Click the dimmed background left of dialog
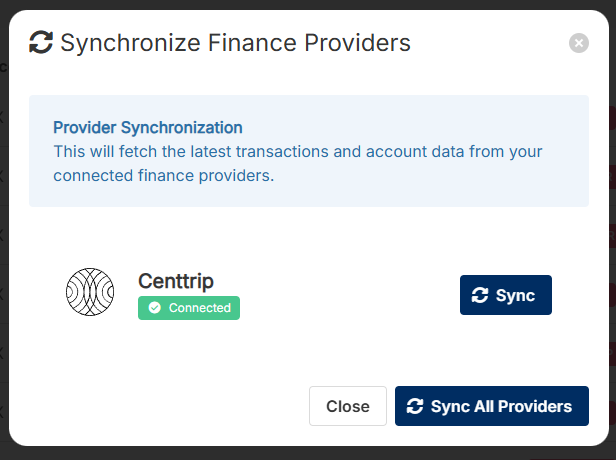Image resolution: width=616 pixels, height=460 pixels. coord(3,230)
